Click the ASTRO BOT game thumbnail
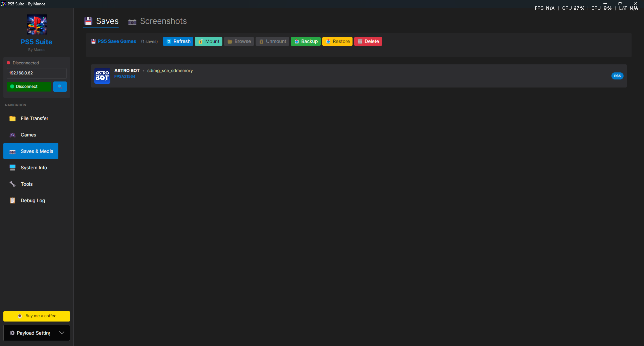 click(102, 76)
